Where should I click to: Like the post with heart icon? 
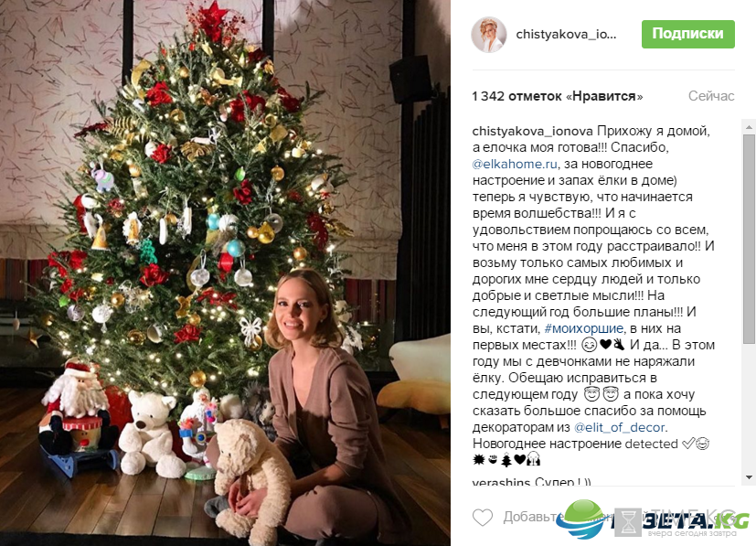[x=482, y=517]
